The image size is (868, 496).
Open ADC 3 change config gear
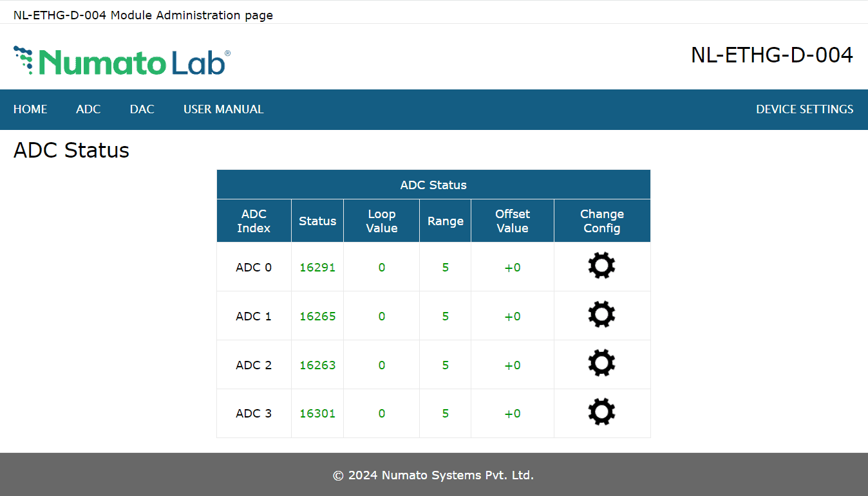click(x=601, y=412)
